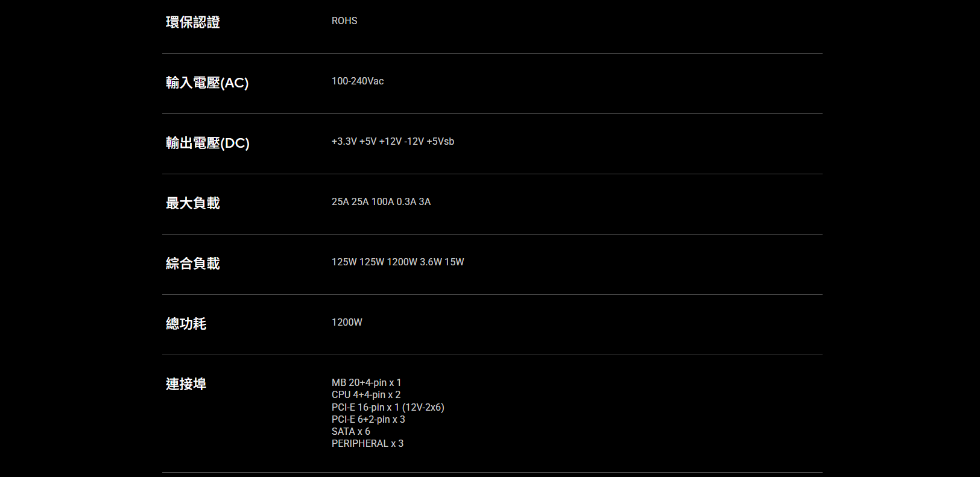The image size is (980, 477).
Task: Click the 連接埠 connectors label
Action: [186, 384]
